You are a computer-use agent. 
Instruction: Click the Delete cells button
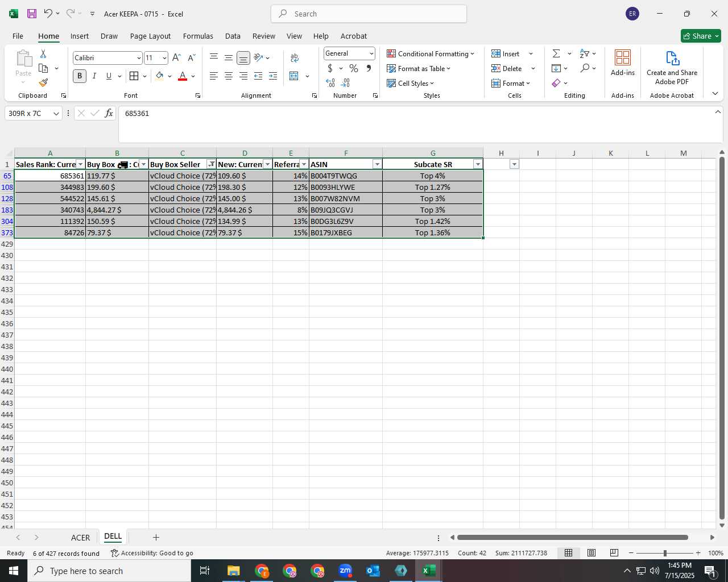pyautogui.click(x=507, y=68)
